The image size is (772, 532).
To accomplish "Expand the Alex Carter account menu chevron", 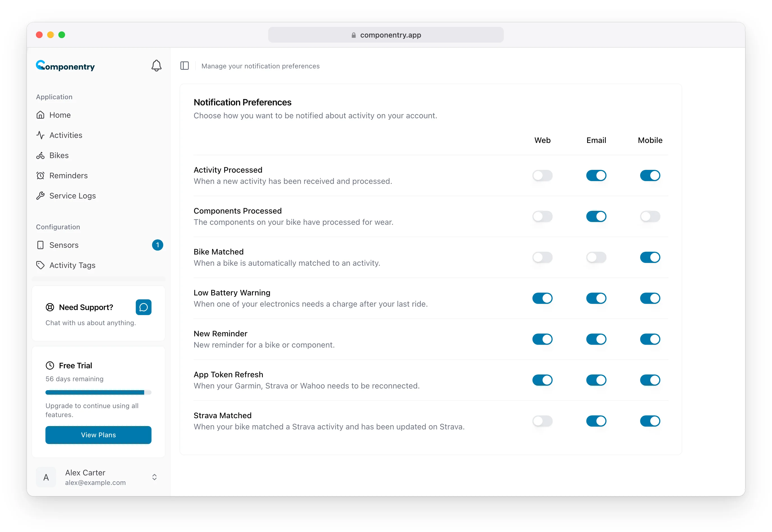I will (x=155, y=477).
